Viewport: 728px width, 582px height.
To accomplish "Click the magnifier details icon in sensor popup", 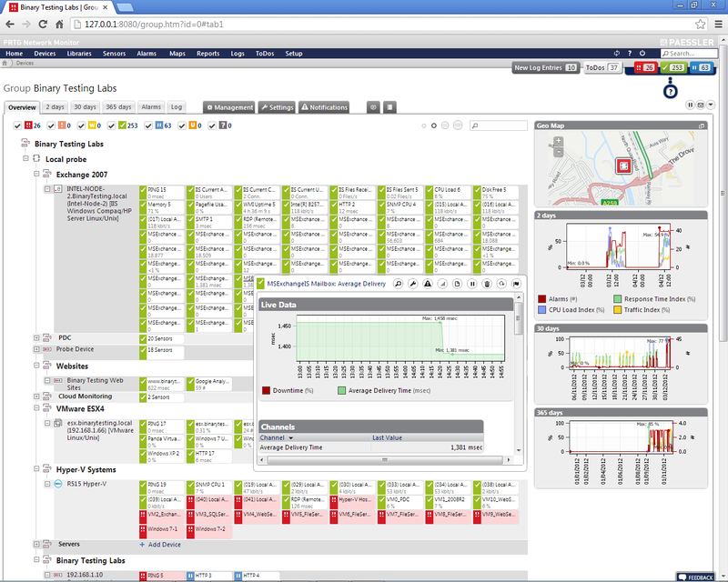I will pos(398,284).
